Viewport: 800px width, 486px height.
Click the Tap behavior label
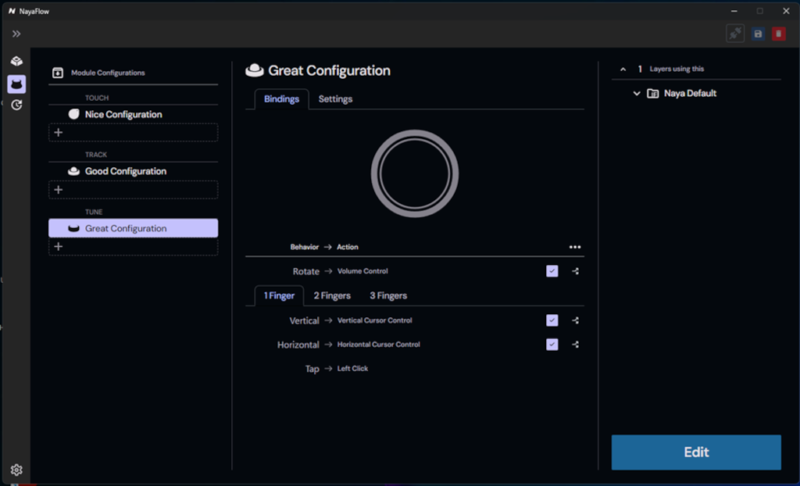tap(312, 369)
